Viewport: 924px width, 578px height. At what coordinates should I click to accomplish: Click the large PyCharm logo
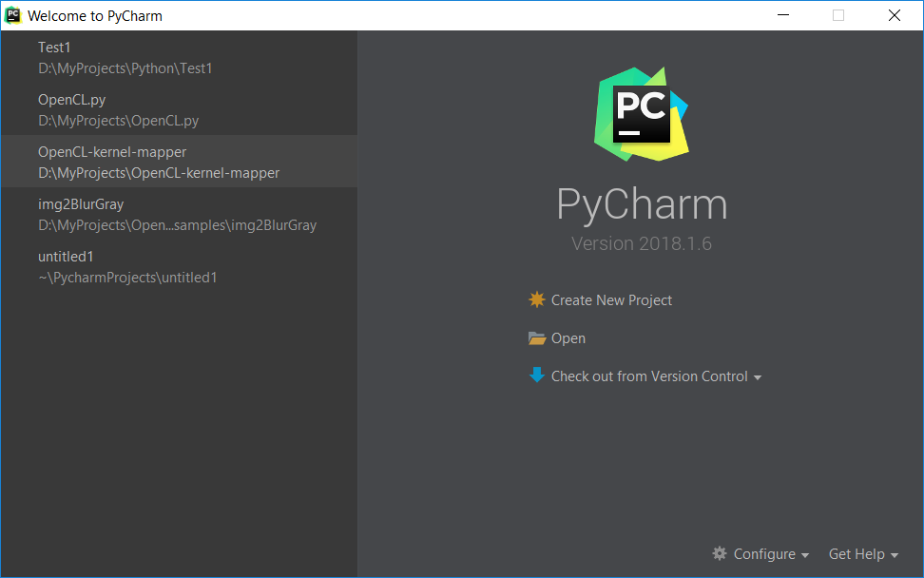pos(641,114)
